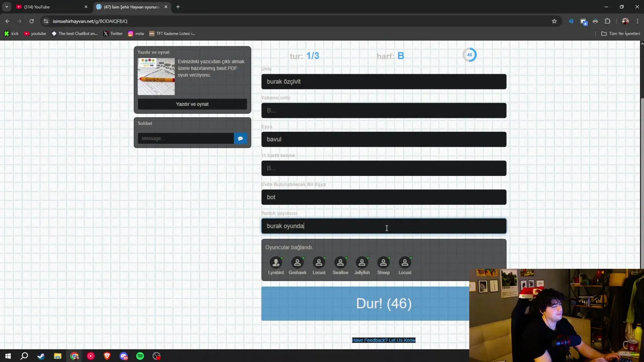View site information icon in address bar

point(46,21)
